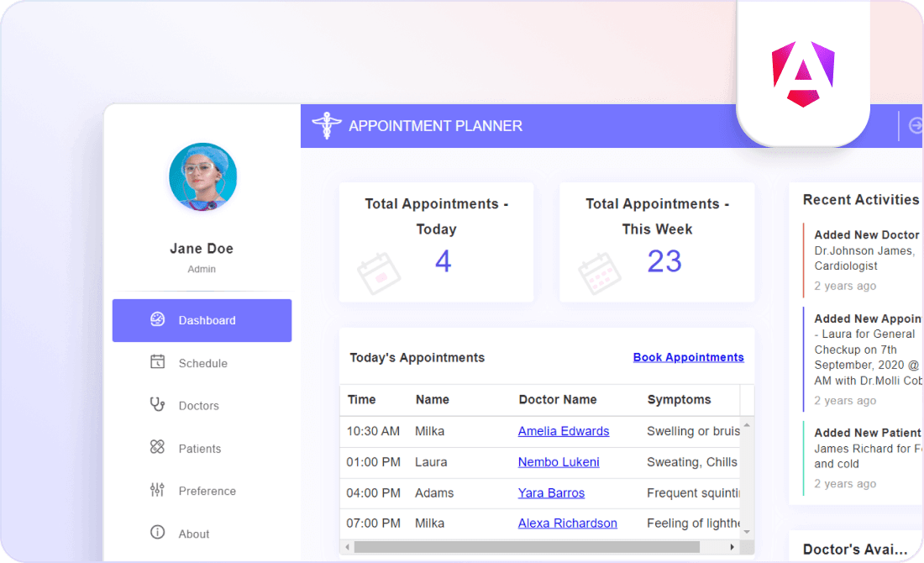Select the crossed-bandage Patients icon
The height and width of the screenshot is (563, 924).
point(158,448)
